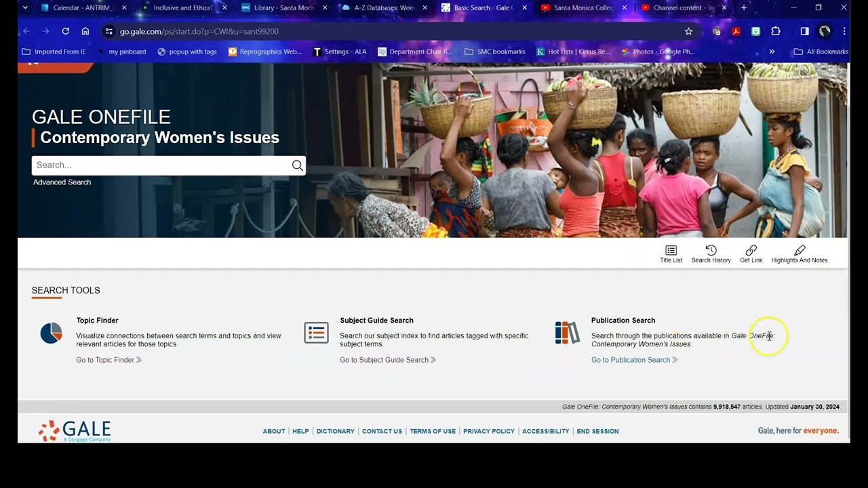
Task: Open Reprographics Web bookmark
Action: pyautogui.click(x=265, y=52)
